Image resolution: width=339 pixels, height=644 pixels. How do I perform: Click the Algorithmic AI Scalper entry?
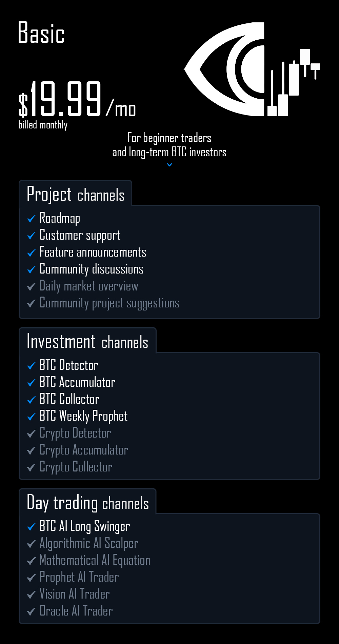[89, 543]
